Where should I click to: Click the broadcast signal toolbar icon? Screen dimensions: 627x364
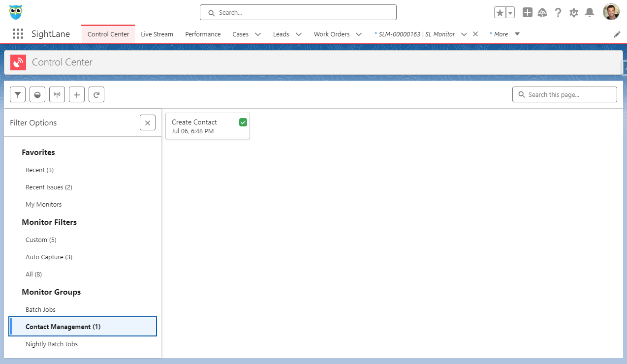point(57,94)
